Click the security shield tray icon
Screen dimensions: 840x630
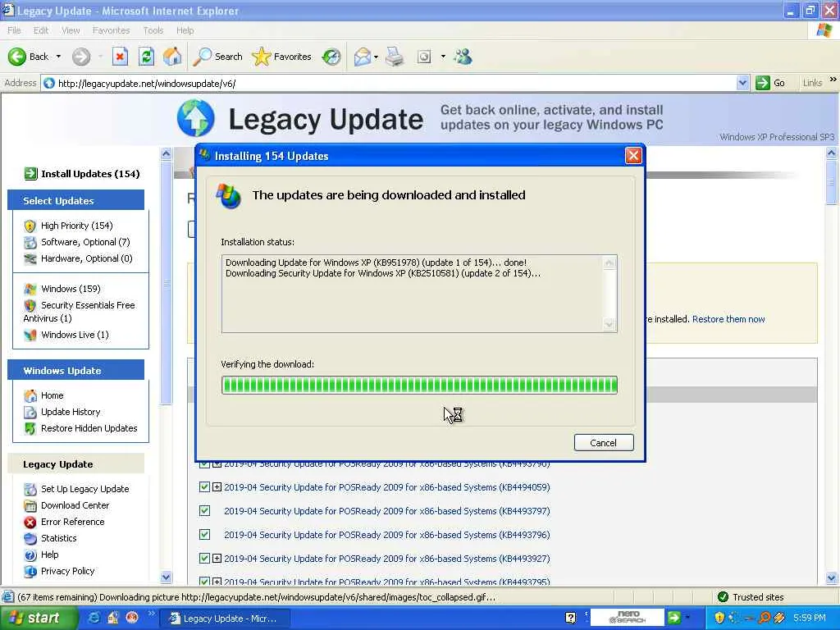point(719,618)
